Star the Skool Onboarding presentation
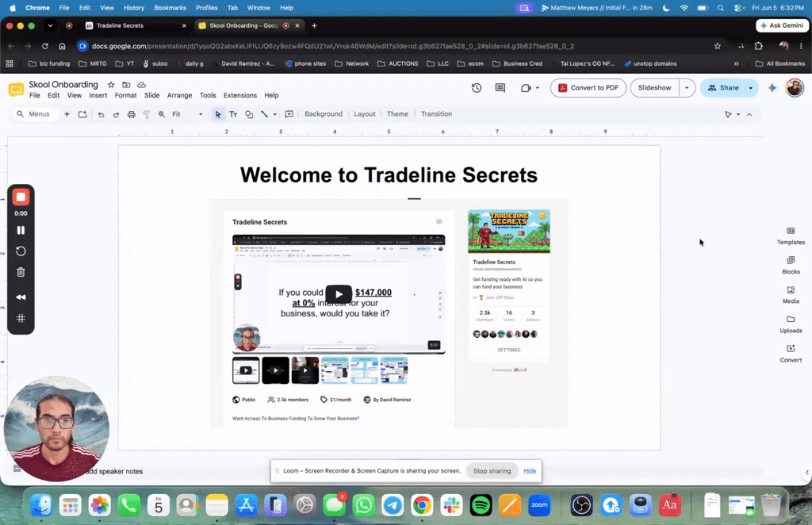 tap(111, 84)
